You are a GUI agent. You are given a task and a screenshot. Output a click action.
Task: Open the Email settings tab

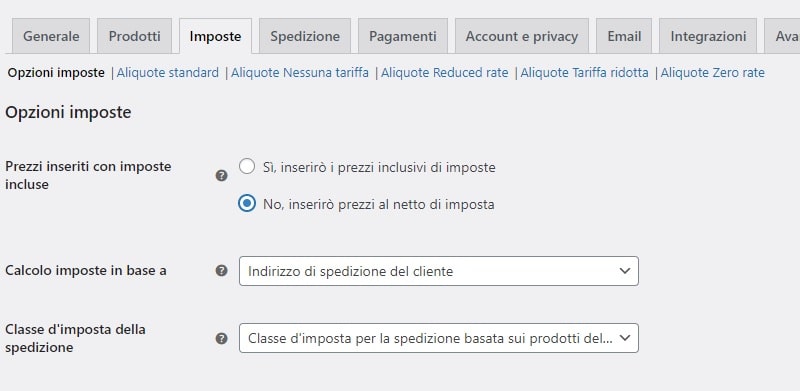click(624, 36)
